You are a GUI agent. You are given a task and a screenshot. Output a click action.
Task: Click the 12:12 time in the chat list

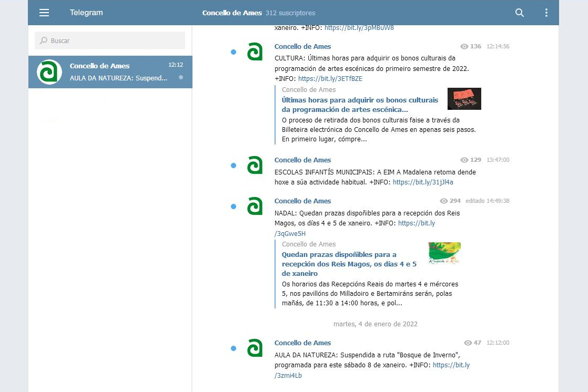(176, 65)
